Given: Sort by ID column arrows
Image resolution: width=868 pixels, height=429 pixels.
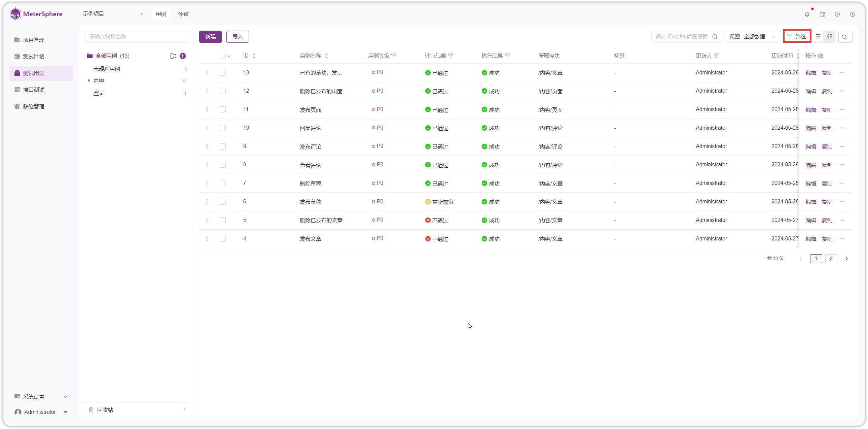Looking at the screenshot, I should (254, 56).
